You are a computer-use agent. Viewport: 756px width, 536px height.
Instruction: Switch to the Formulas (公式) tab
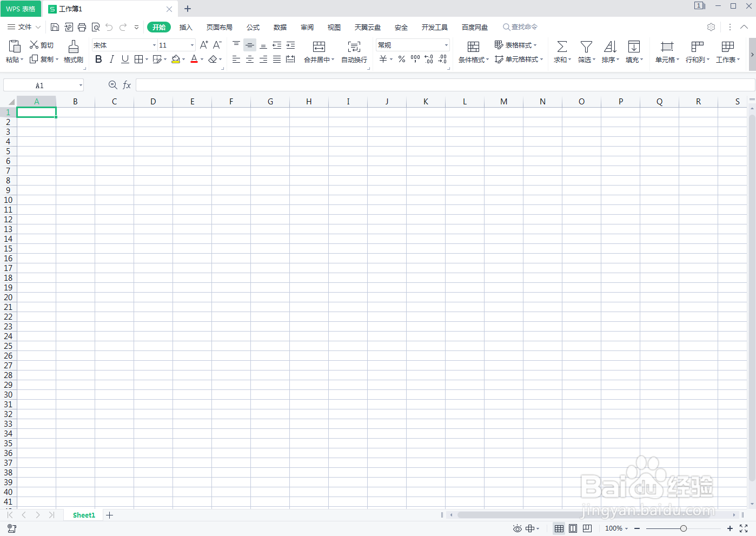(253, 27)
